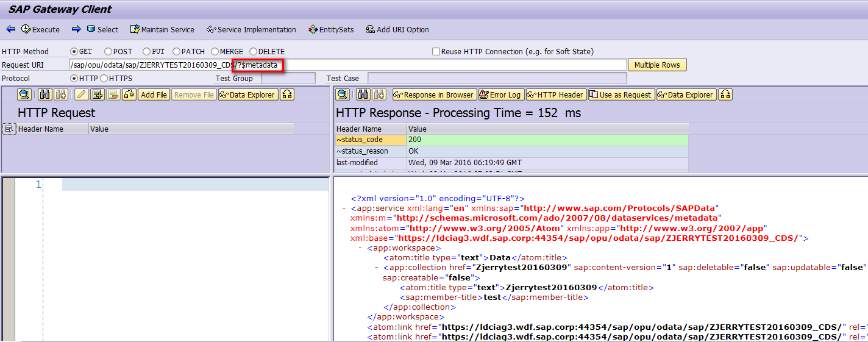The image size is (868, 342).
Task: Choose the HTTP protocol option
Action: point(74,78)
